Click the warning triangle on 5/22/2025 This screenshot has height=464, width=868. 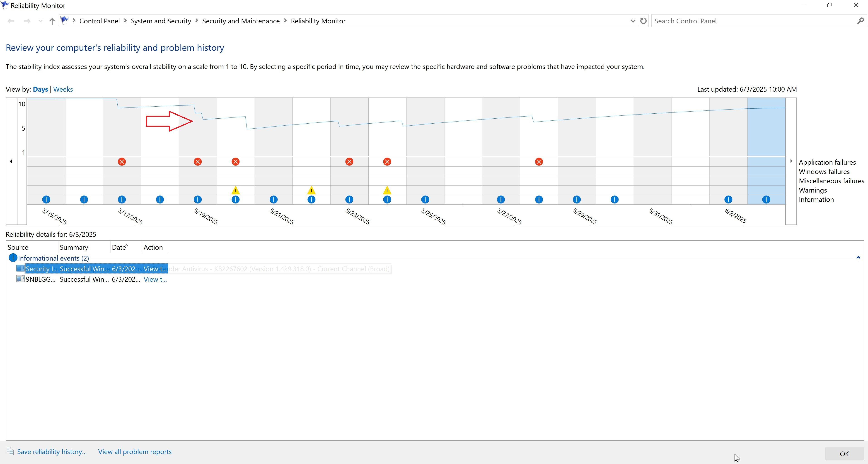[311, 190]
